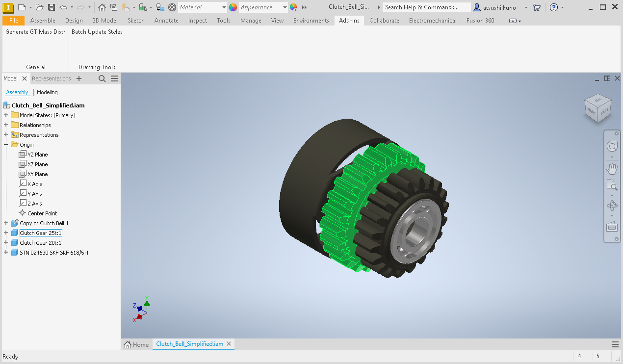
Task: Open the Representations browser tab
Action: [52, 78]
